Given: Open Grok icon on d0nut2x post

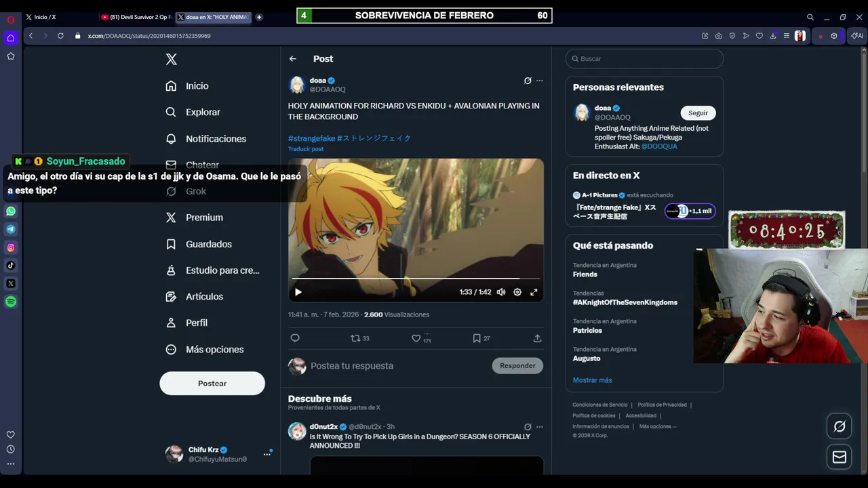Looking at the screenshot, I should (528, 427).
